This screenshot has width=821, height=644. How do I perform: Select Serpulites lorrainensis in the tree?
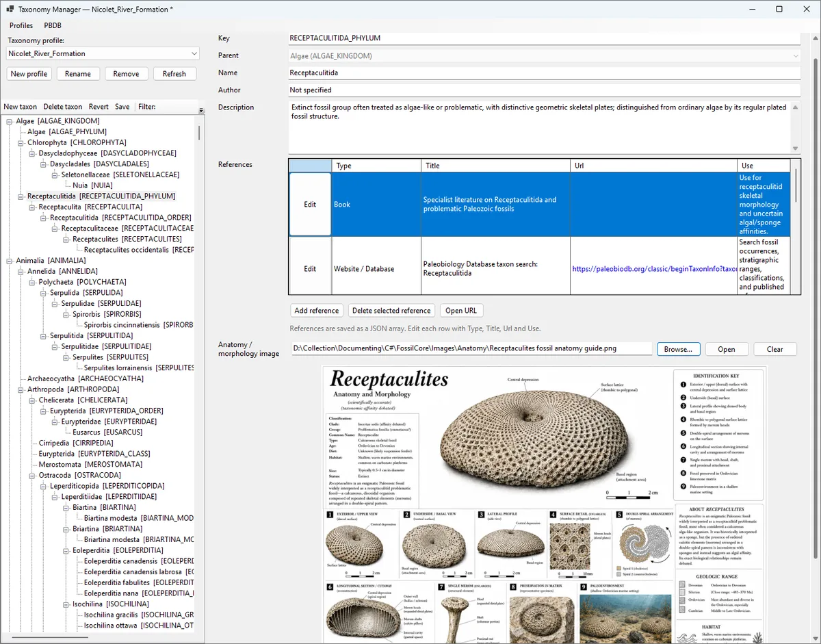(139, 368)
